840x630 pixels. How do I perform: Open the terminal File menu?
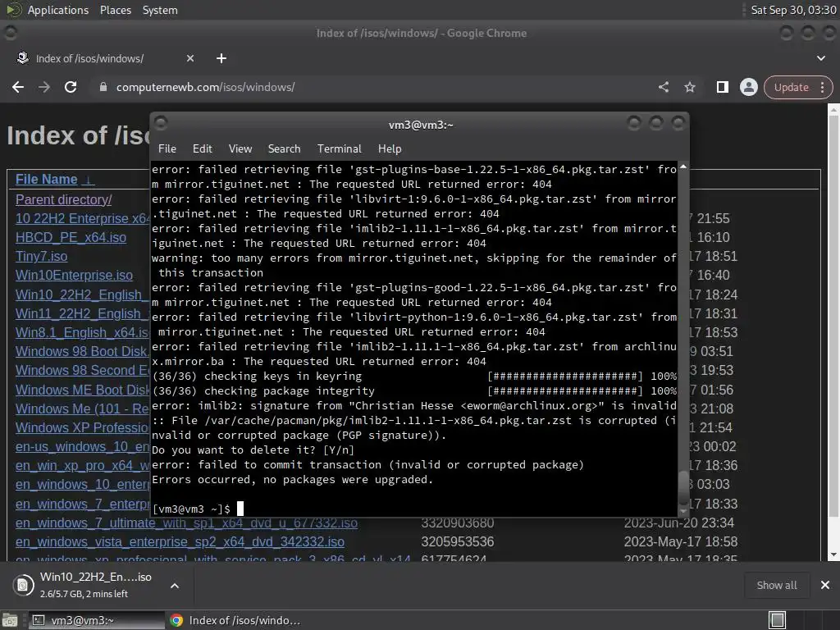click(x=167, y=149)
